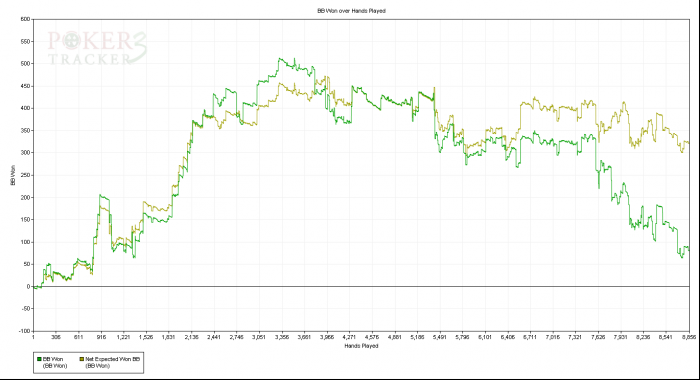Click the -50 y-axis label

(x=25, y=309)
